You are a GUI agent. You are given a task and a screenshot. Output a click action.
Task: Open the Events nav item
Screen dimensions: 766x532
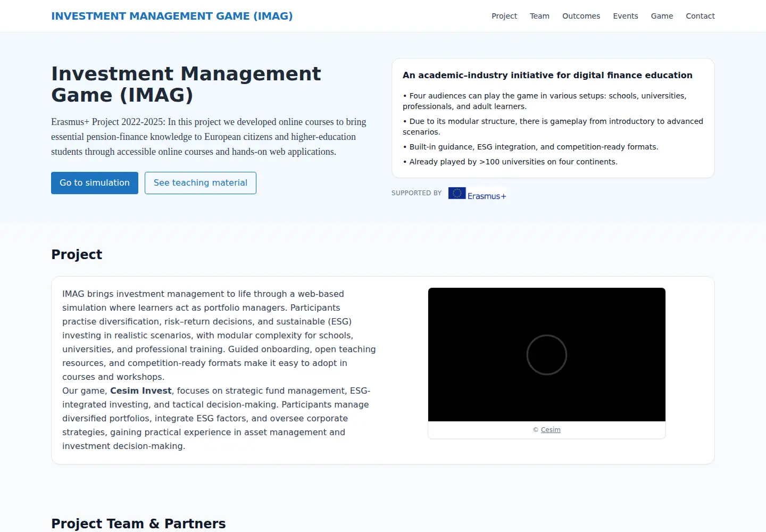[626, 16]
